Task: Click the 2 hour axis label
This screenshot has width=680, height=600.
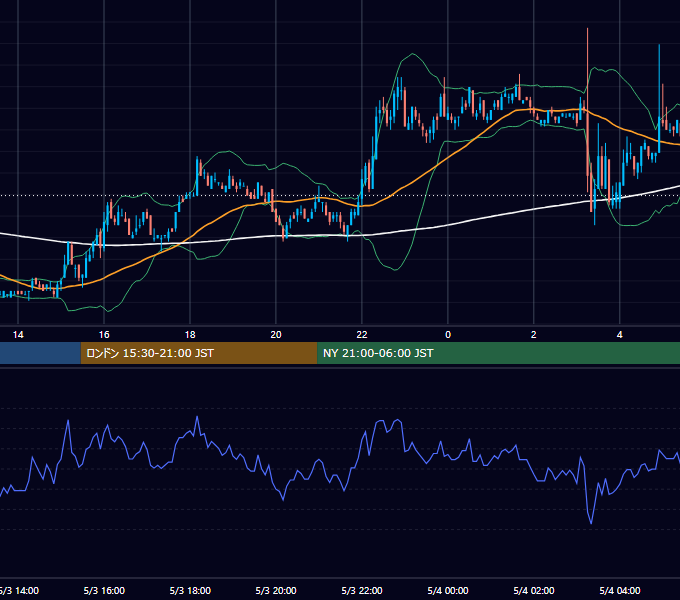Action: [534, 335]
